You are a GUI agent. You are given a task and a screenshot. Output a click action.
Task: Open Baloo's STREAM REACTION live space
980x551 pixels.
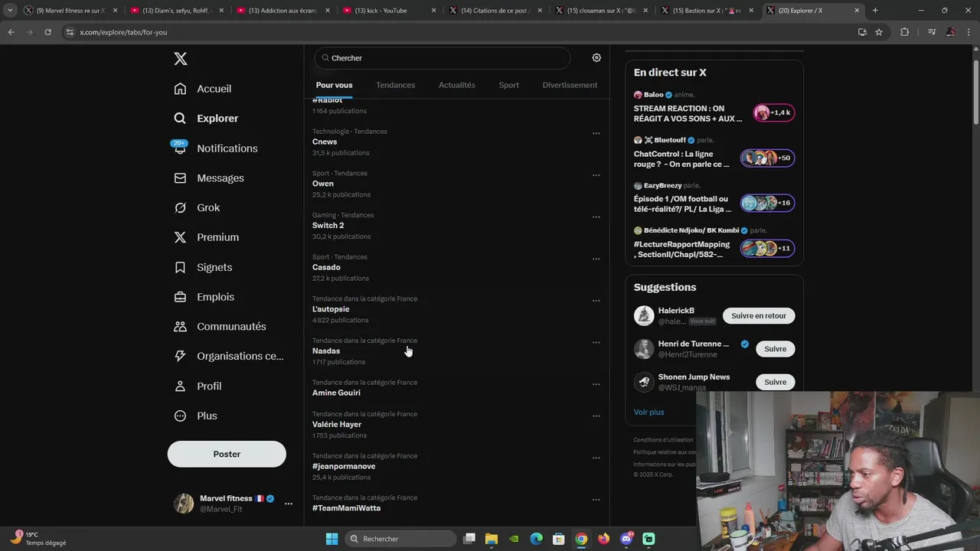point(714,108)
